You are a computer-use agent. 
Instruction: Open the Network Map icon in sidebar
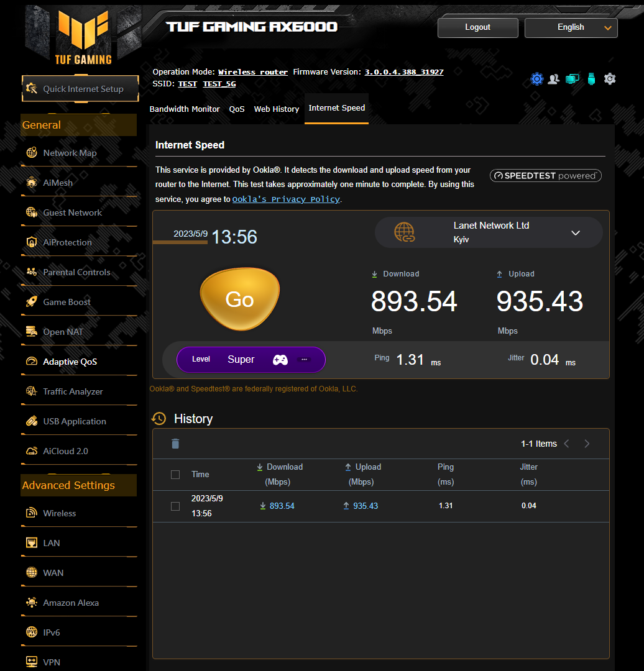[32, 153]
